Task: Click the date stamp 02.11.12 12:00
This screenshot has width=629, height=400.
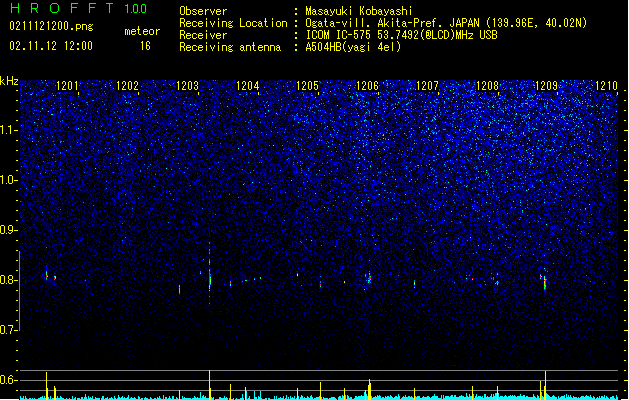Action: [x=51, y=46]
